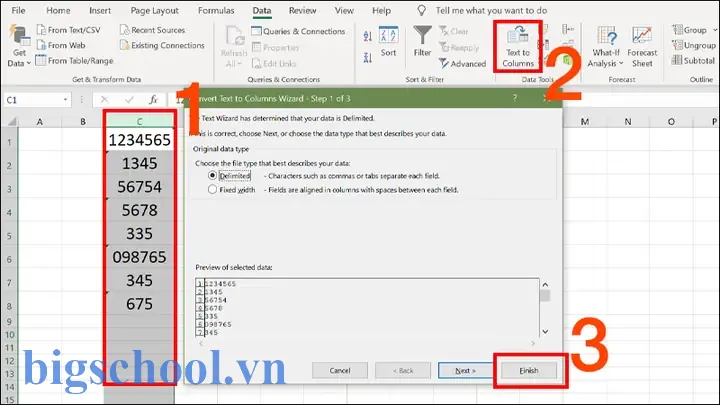Select column C header
This screenshot has width=720, height=405.
(x=140, y=121)
